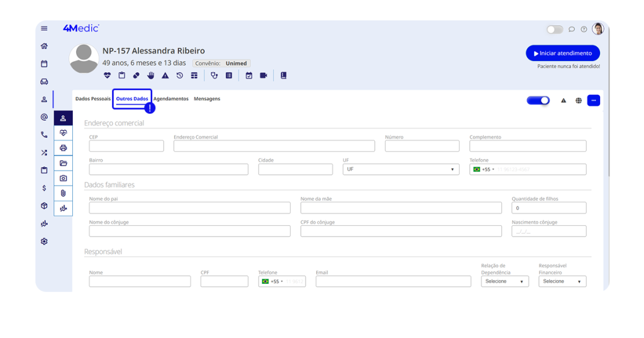Open the Relação de Dependência dropdown
Viewport: 644px width, 338px height.
point(505,281)
